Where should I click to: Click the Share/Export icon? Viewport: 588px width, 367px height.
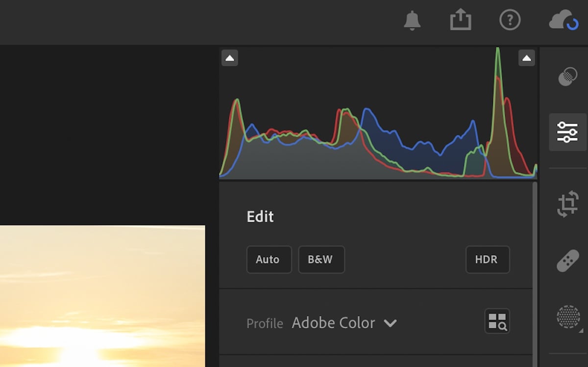(461, 20)
